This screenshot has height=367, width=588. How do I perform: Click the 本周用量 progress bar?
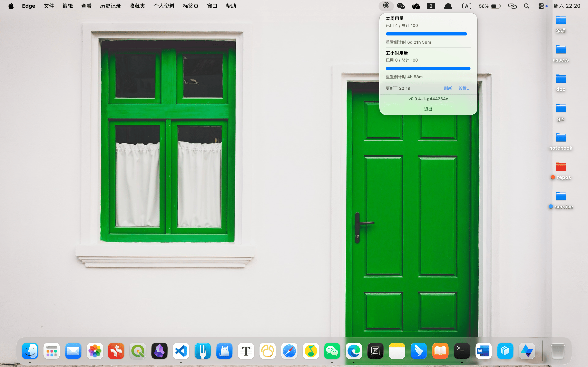click(x=427, y=34)
